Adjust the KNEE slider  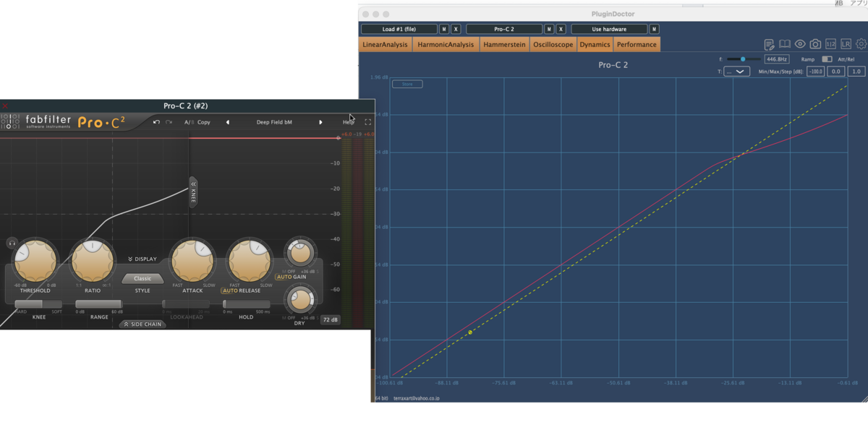[x=39, y=304]
